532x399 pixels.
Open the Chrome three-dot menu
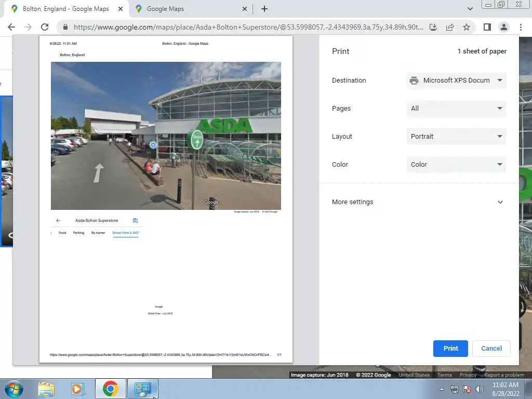pos(521,27)
